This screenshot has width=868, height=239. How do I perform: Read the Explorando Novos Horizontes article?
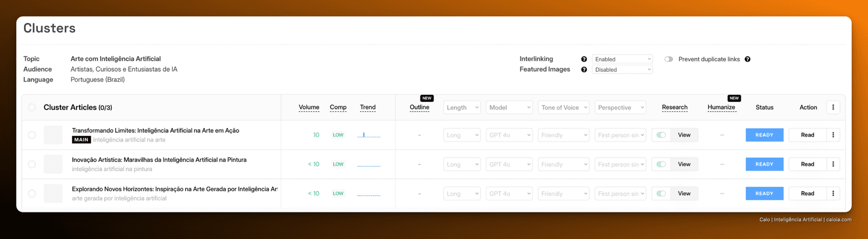pos(807,193)
